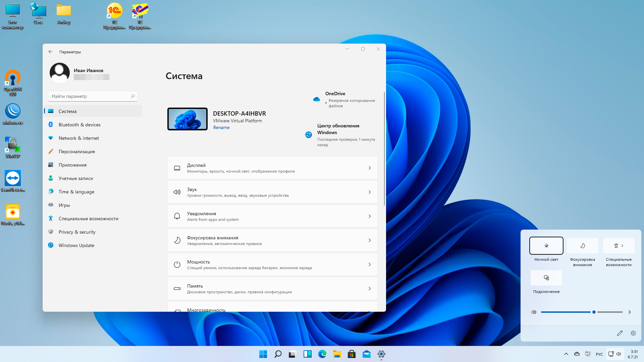Open Widgets from the taskbar
The width and height of the screenshot is (644, 362).
(x=307, y=354)
